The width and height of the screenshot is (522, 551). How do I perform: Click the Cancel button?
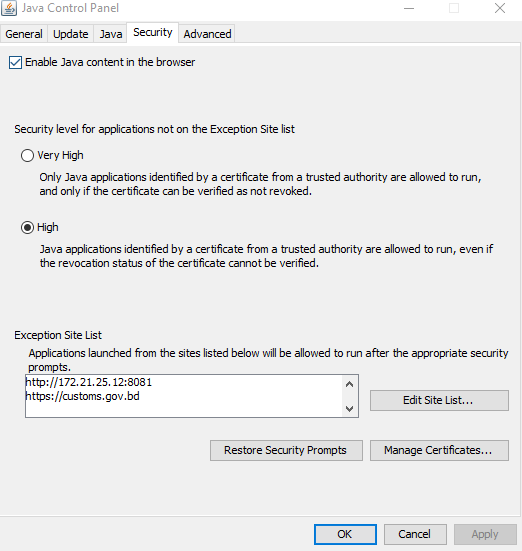415,534
